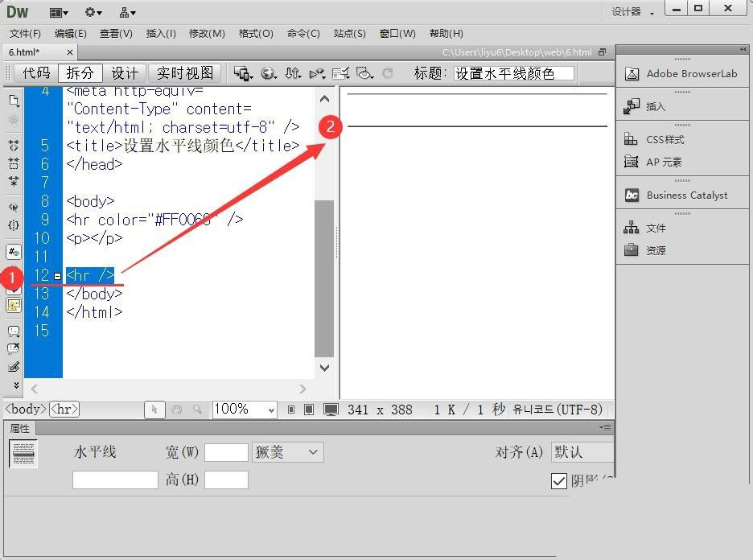This screenshot has width=753, height=560.
Task: Click the refresh design view icon
Action: [x=388, y=73]
